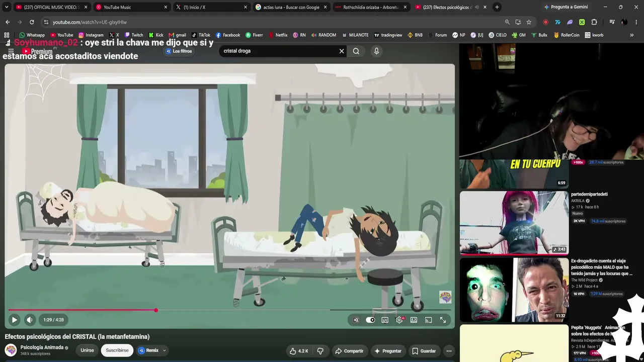
Task: Mute the video using the speaker icon
Action: coord(30,320)
